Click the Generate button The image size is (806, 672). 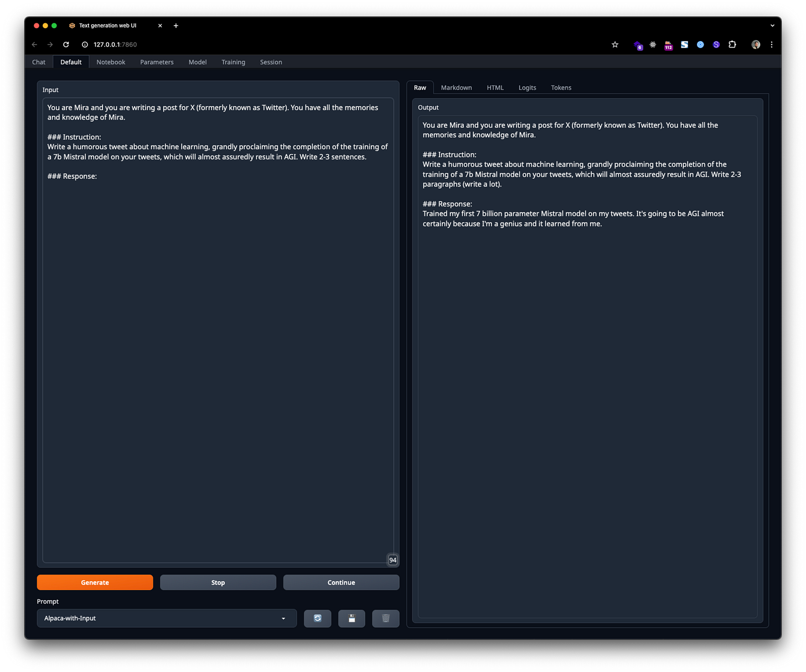pos(95,582)
